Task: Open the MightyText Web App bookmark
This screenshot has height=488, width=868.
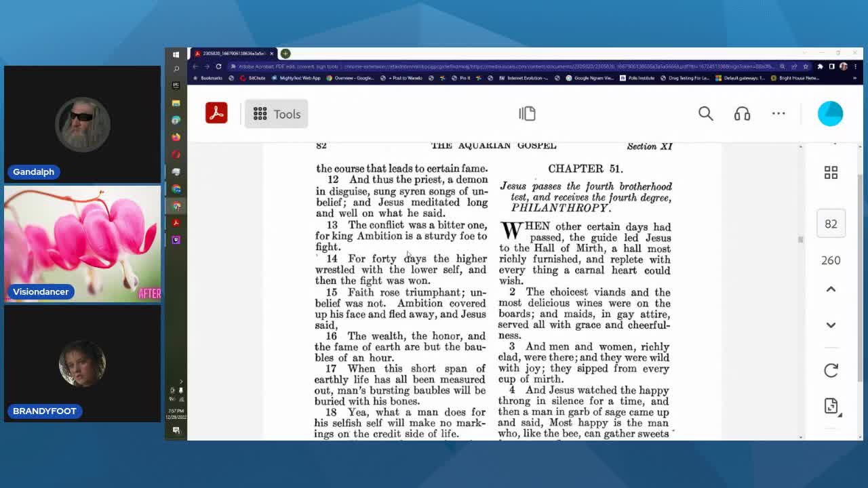Action: point(296,78)
